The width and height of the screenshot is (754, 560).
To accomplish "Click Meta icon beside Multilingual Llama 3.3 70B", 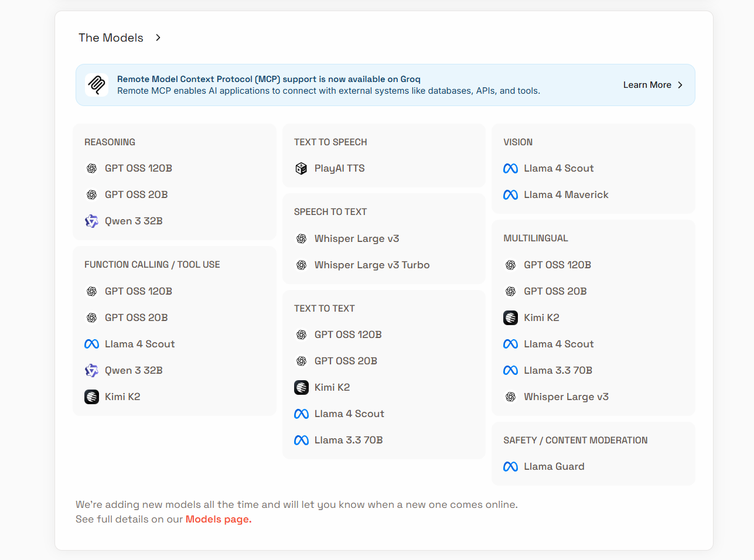I will (510, 371).
